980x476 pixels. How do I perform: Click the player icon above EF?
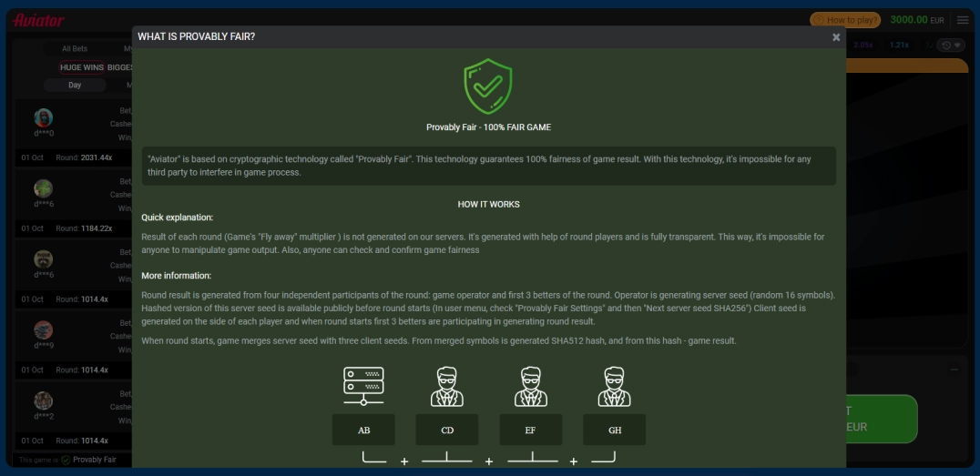(531, 387)
